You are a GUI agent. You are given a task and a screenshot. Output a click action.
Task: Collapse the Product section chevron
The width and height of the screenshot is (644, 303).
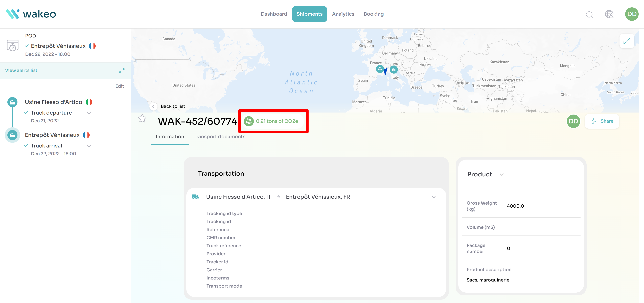(501, 174)
